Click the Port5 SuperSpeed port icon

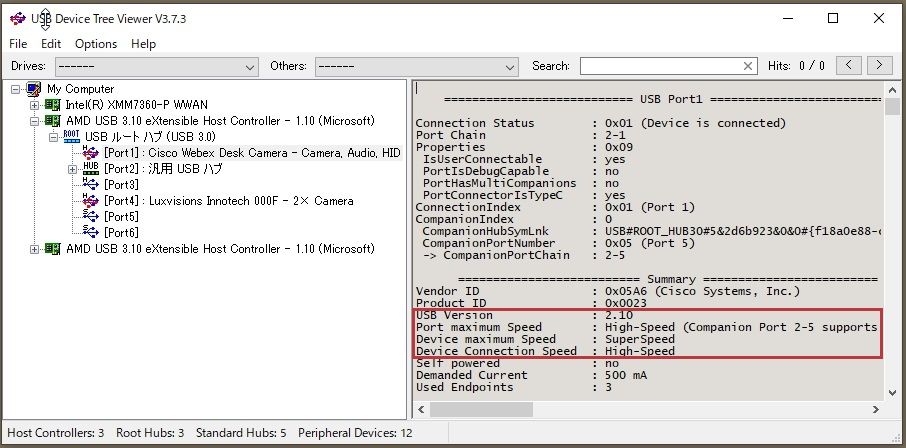click(x=91, y=216)
